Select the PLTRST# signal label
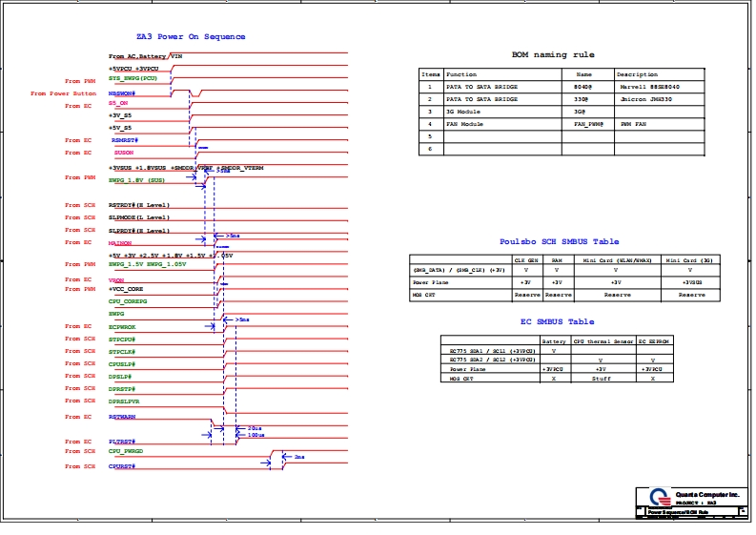This screenshot has width=756, height=535. (122, 442)
